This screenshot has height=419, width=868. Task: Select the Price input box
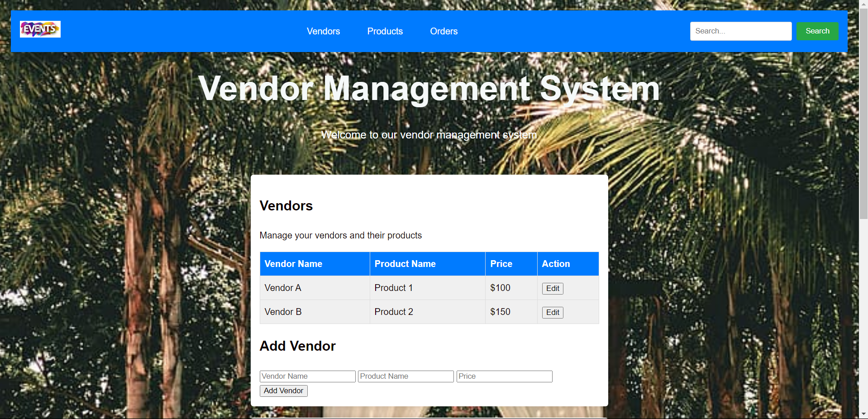tap(504, 376)
